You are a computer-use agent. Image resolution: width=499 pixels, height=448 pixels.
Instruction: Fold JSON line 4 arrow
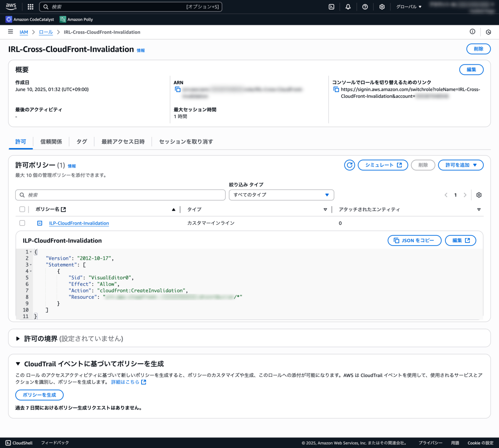[31, 271]
